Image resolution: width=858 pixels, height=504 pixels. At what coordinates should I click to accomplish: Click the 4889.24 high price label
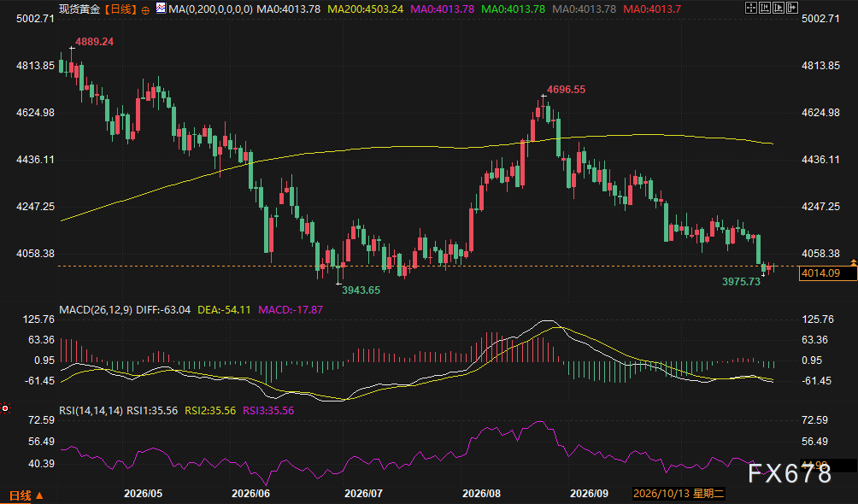(x=94, y=42)
